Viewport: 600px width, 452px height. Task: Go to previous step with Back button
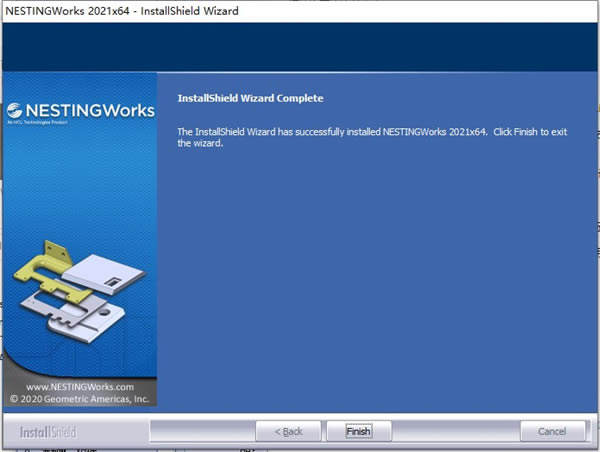[x=288, y=431]
